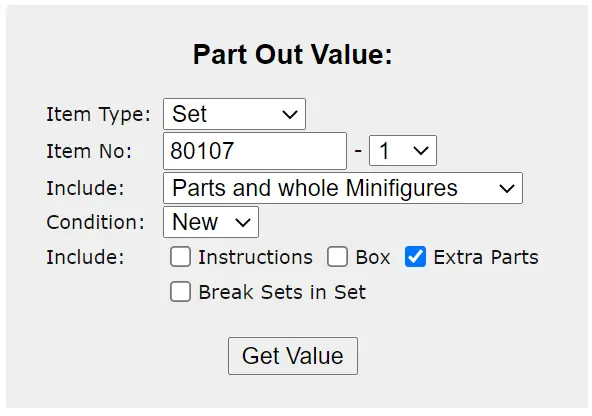Open the Condition dropdown showing New
This screenshot has height=416, width=592.
click(211, 222)
